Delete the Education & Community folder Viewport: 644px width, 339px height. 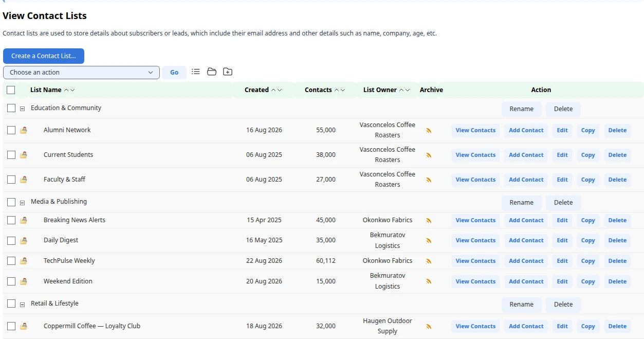tap(563, 109)
